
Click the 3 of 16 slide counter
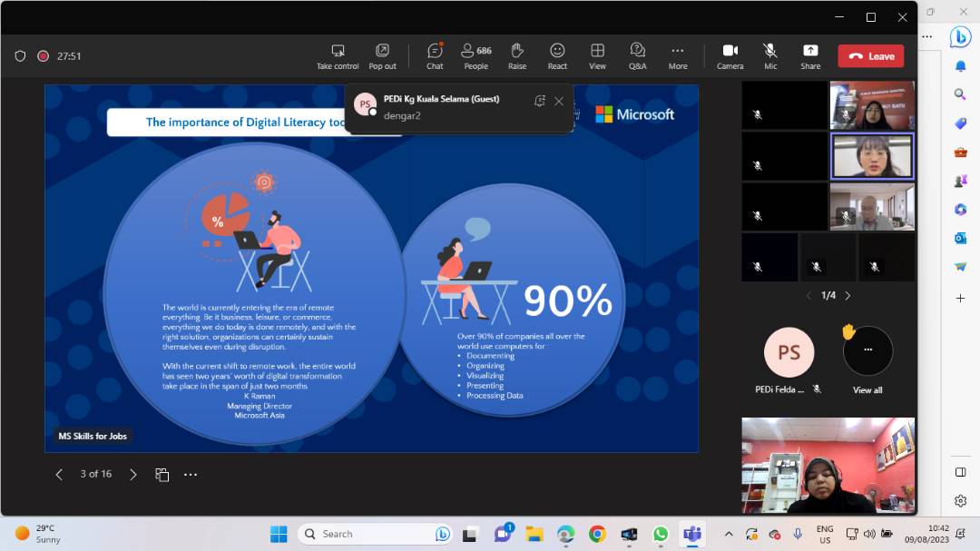click(95, 474)
